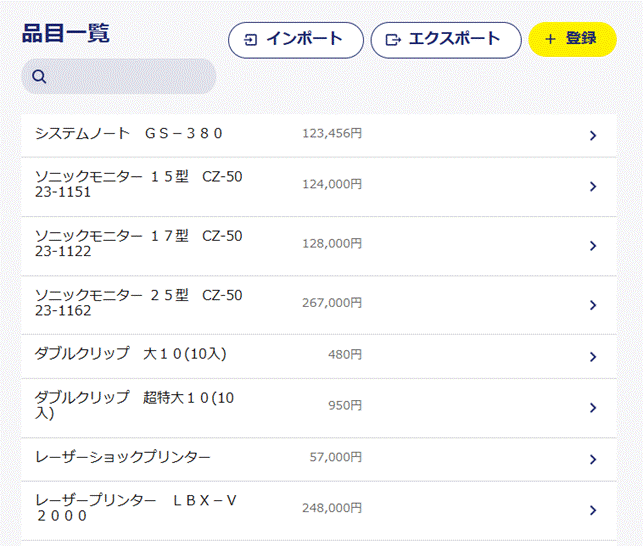Click the price 248,000円
Screen dimensions: 643x546
pos(332,508)
